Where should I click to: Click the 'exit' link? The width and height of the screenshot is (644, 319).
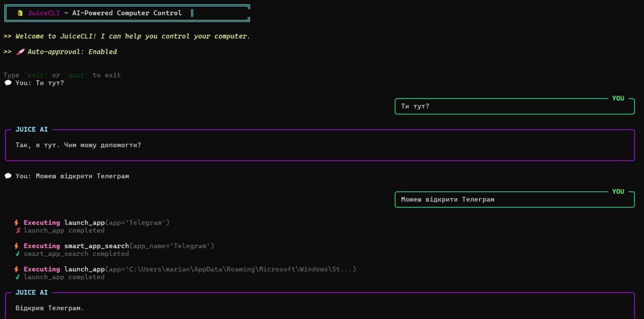point(36,75)
